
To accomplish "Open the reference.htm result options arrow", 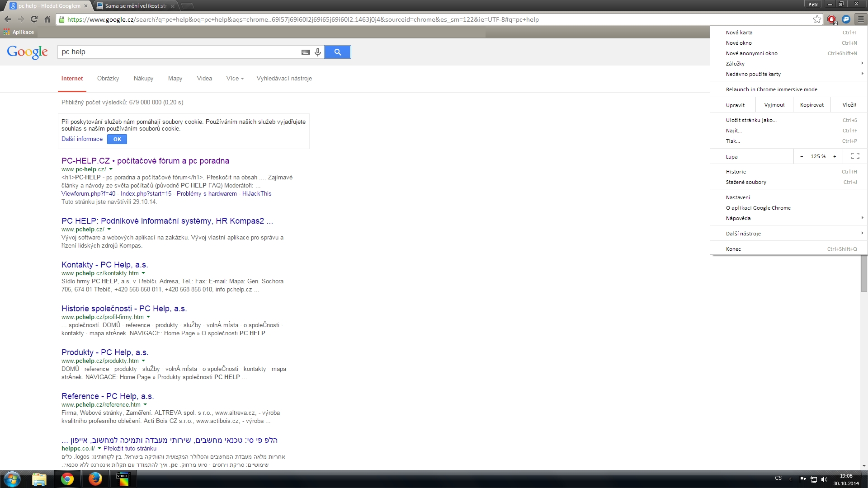I will tap(145, 405).
